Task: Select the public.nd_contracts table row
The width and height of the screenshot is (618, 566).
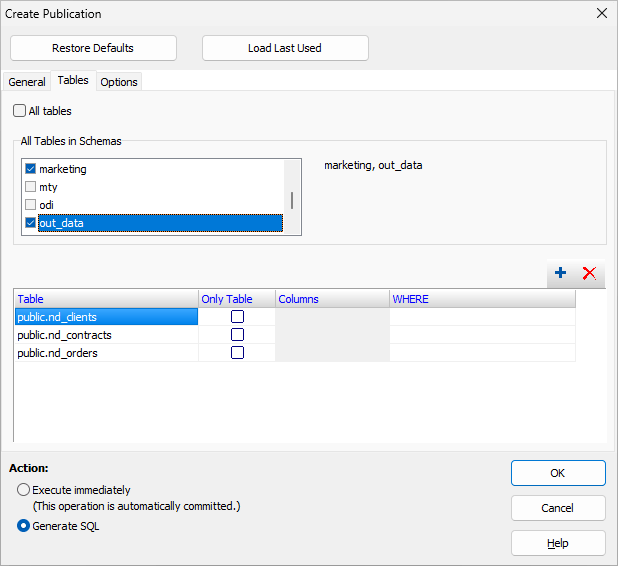Action: point(106,335)
